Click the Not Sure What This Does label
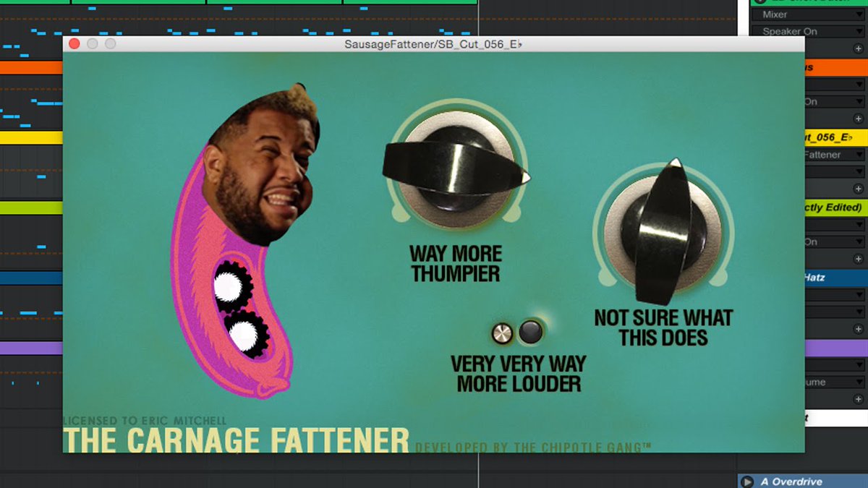Viewport: 868px width, 488px height. (663, 328)
